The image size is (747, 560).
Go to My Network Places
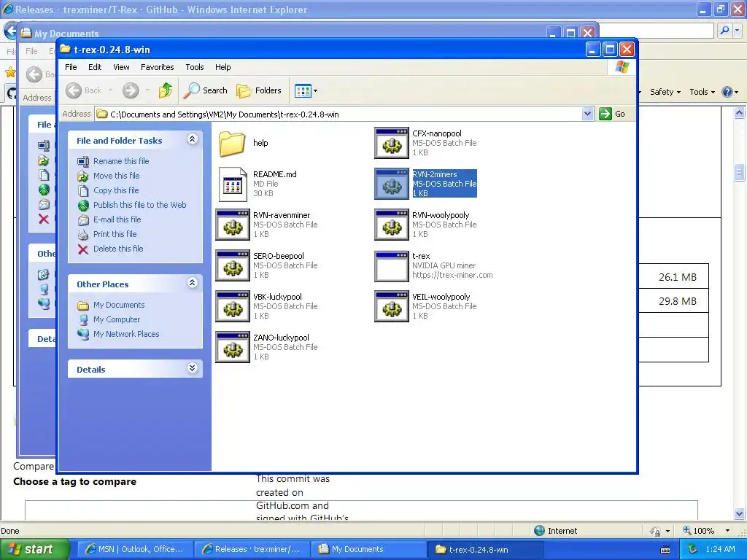pos(126,334)
